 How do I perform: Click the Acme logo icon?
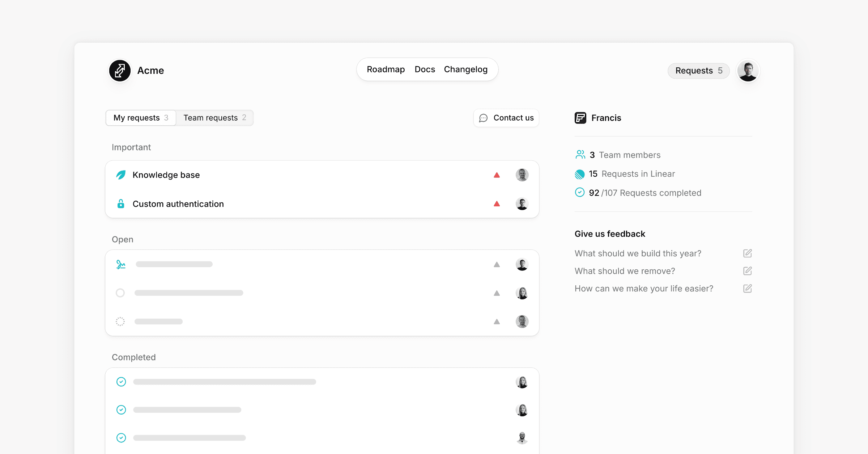click(x=120, y=71)
